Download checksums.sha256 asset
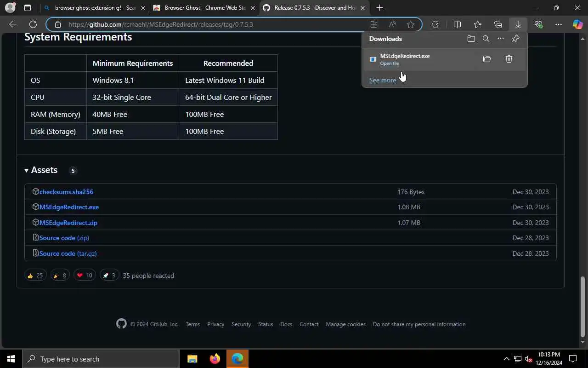Screen dimensions: 588x368 (x=66, y=192)
